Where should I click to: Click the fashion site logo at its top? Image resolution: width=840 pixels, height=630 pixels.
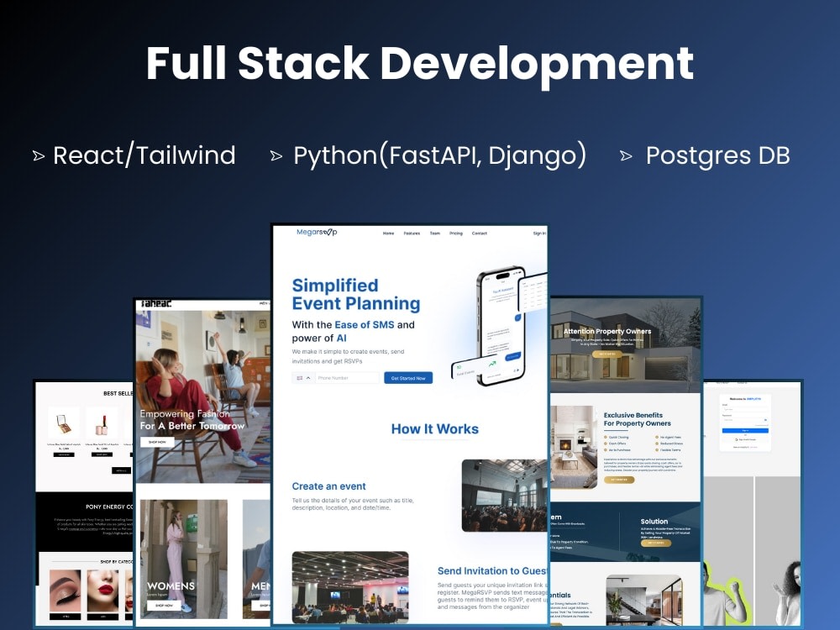tap(156, 304)
